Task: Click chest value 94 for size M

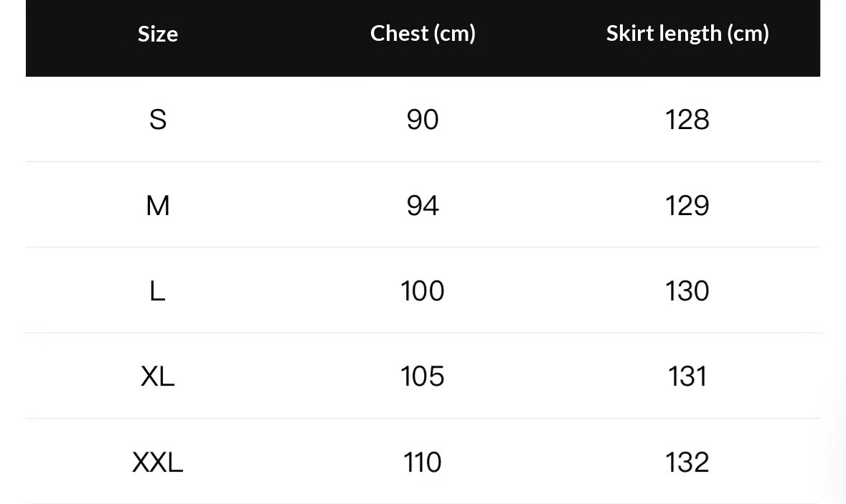Action: coord(423,206)
